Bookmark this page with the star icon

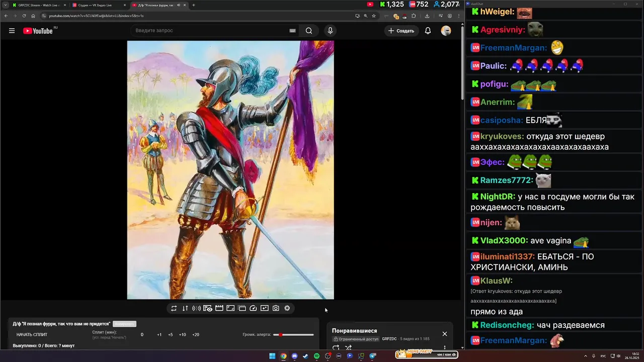[x=373, y=16]
